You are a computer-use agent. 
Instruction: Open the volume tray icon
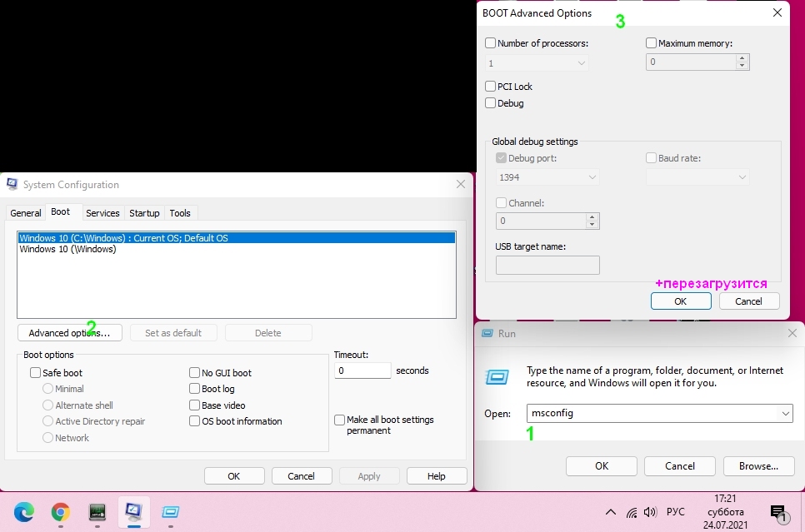(651, 512)
